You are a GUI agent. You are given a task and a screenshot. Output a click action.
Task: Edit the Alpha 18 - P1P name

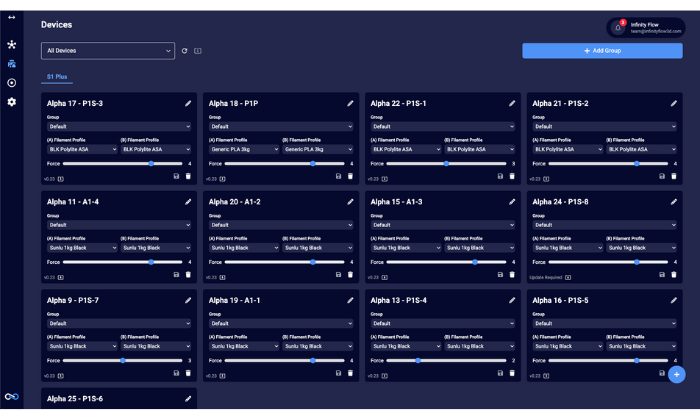point(350,104)
